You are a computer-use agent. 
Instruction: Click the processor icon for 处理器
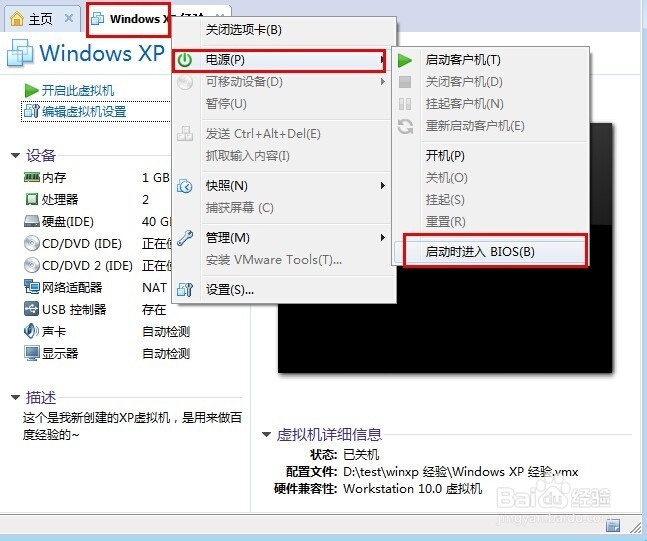click(x=32, y=199)
